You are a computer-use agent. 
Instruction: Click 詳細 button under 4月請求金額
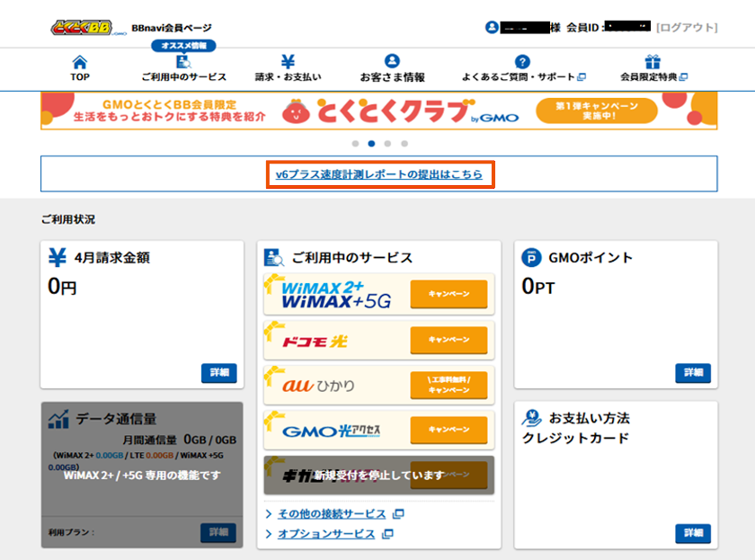click(218, 373)
